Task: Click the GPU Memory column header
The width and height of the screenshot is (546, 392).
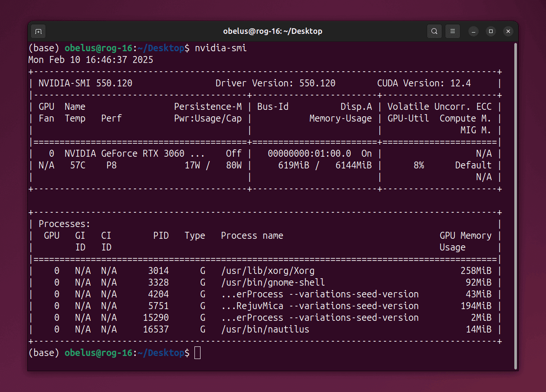Action: click(466, 236)
